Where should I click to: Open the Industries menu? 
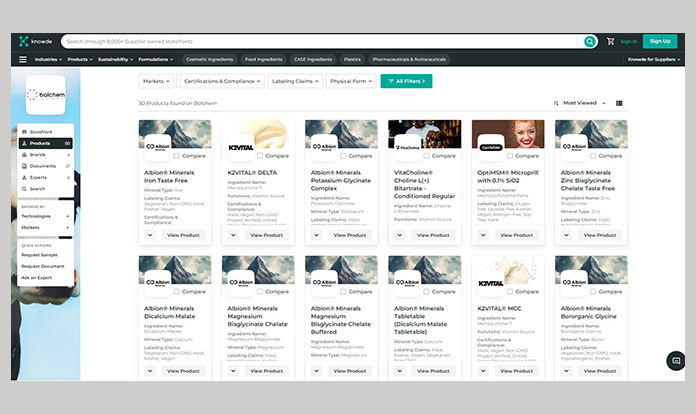tap(48, 60)
